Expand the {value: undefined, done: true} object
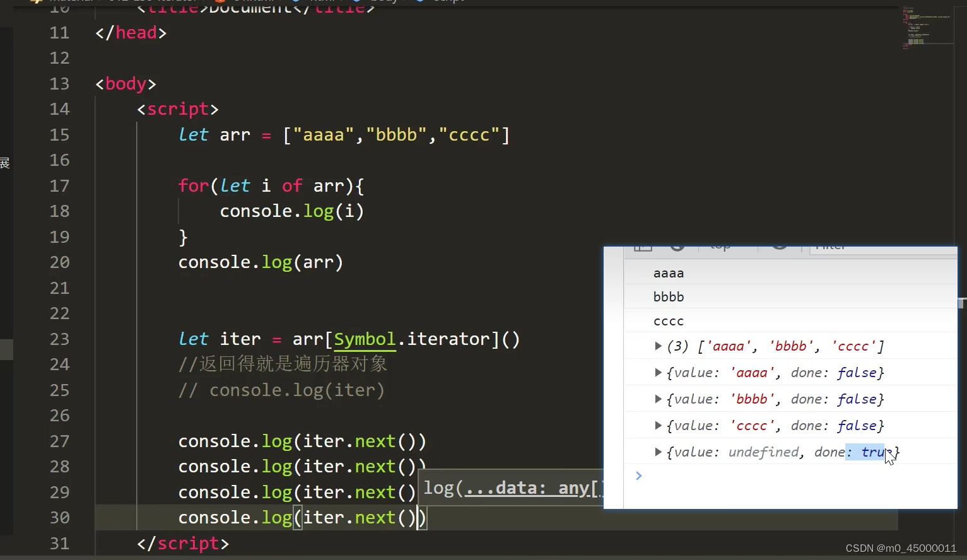Image resolution: width=967 pixels, height=560 pixels. tap(659, 452)
